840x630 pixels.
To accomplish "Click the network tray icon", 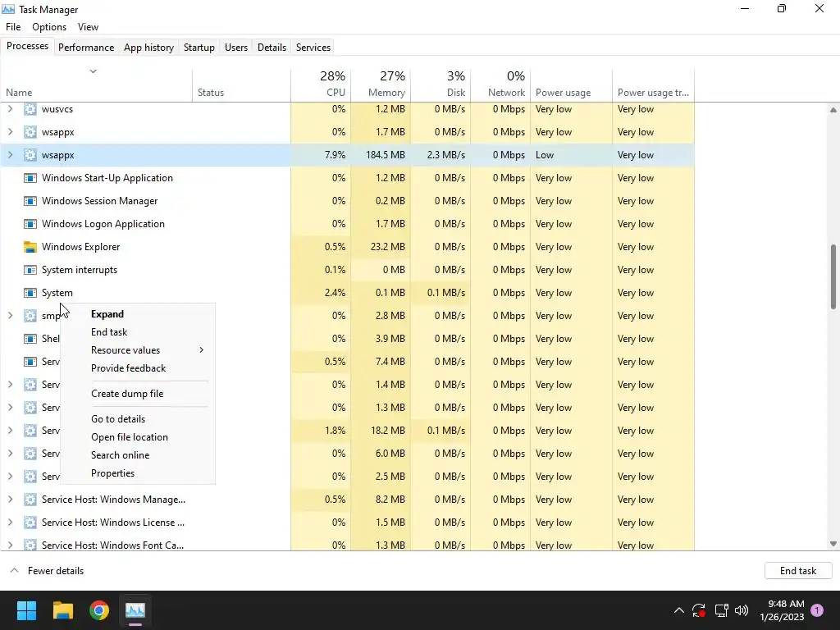I will point(721,610).
